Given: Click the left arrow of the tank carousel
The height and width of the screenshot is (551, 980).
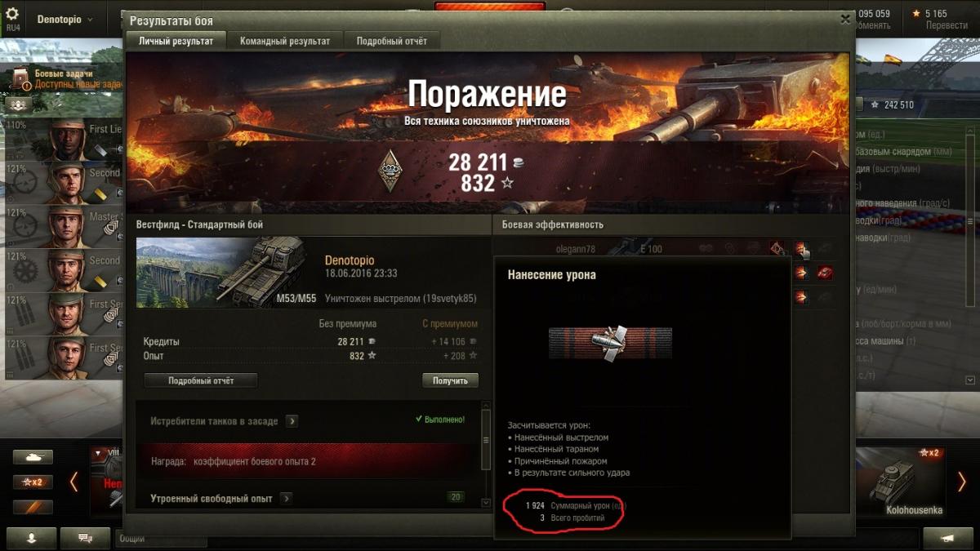Looking at the screenshot, I should 73,482.
